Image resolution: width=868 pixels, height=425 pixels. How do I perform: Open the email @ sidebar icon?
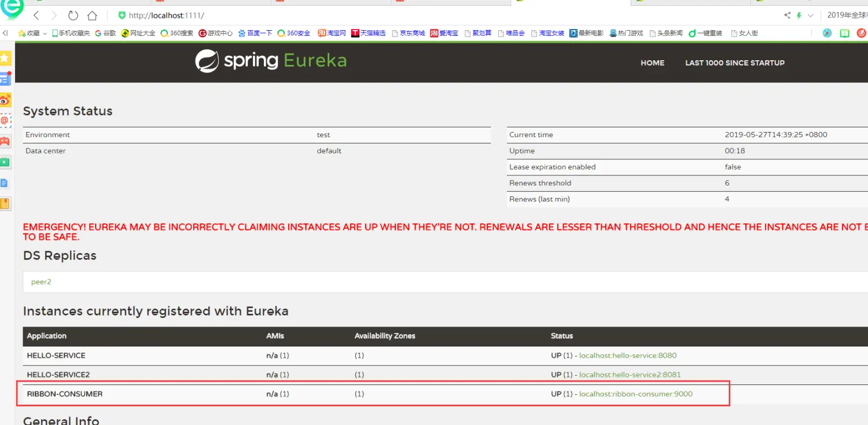coord(5,120)
